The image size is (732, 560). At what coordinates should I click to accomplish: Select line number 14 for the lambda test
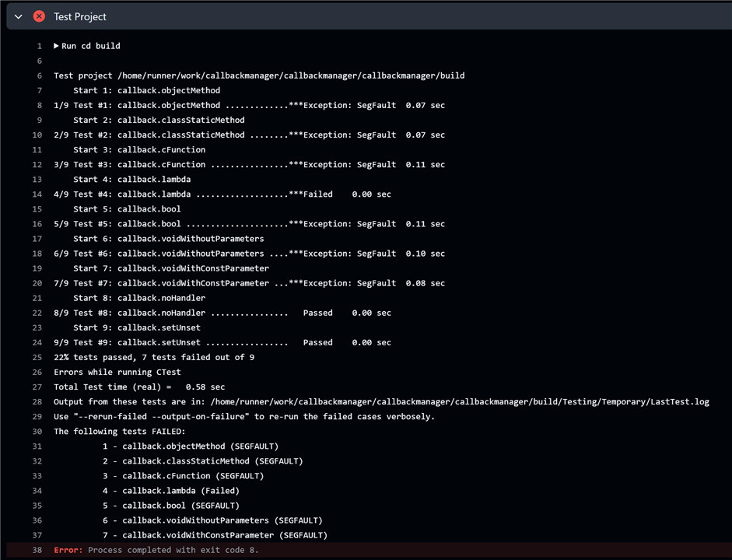click(37, 194)
